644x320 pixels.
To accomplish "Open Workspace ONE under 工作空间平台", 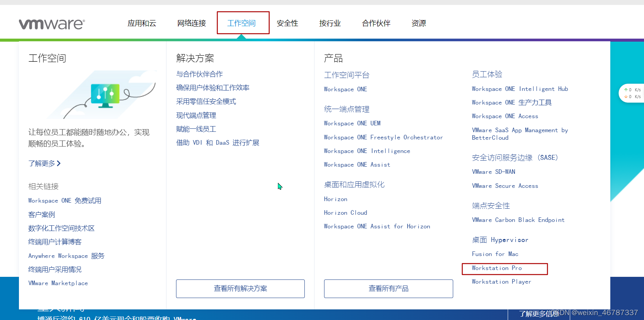I will 346,89.
